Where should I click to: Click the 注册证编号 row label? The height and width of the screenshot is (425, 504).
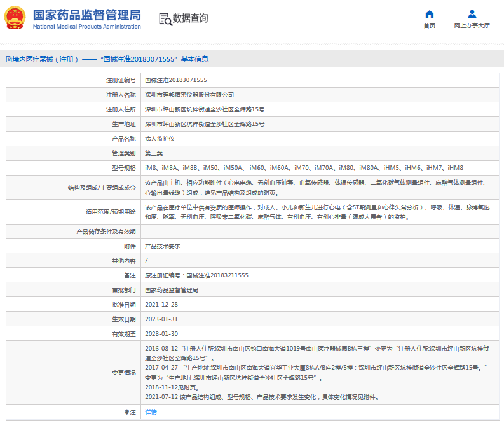[x=121, y=80]
